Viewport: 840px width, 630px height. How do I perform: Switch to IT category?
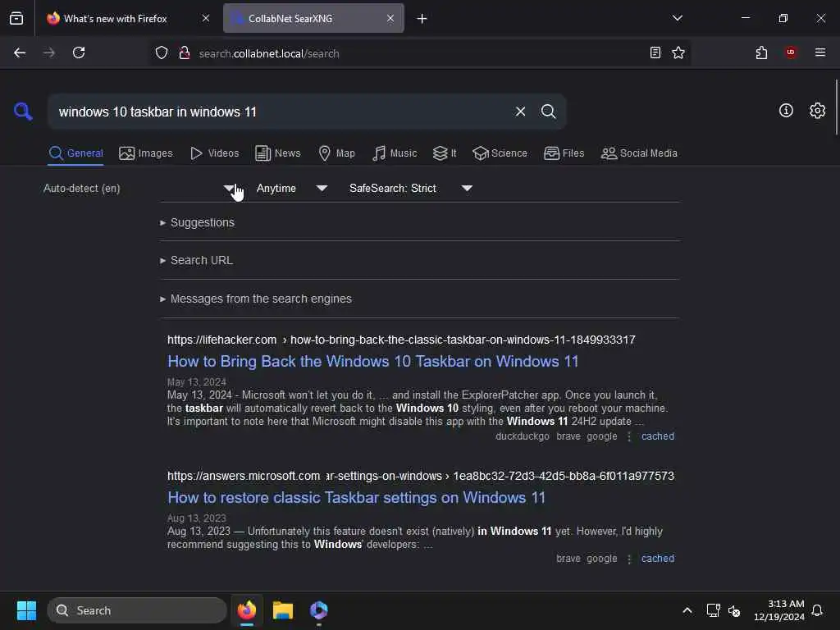pos(445,153)
